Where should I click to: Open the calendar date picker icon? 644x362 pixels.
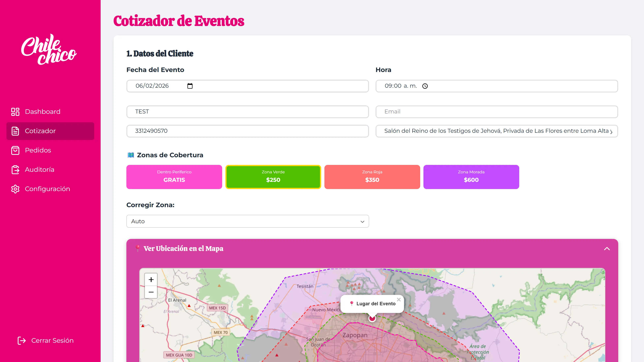190,86
